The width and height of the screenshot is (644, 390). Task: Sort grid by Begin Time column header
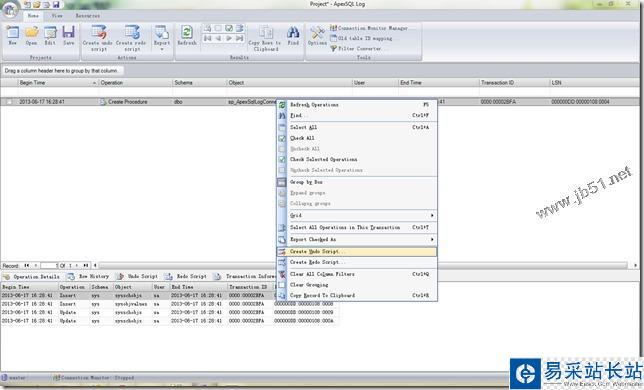(x=57, y=83)
